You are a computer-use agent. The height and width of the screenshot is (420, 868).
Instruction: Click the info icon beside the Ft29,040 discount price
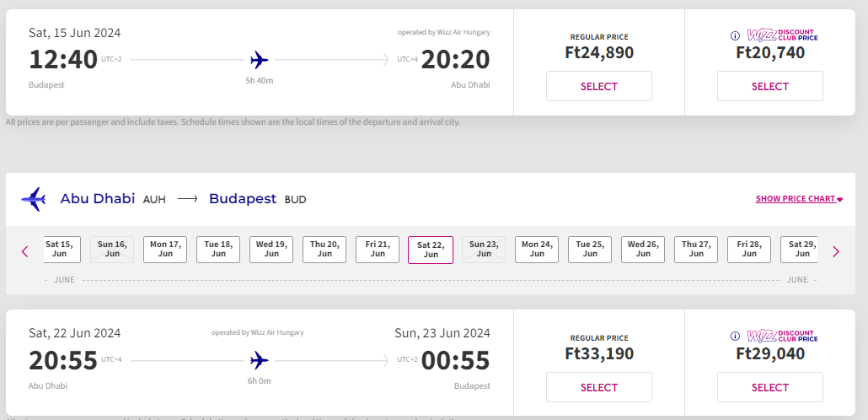(x=735, y=337)
